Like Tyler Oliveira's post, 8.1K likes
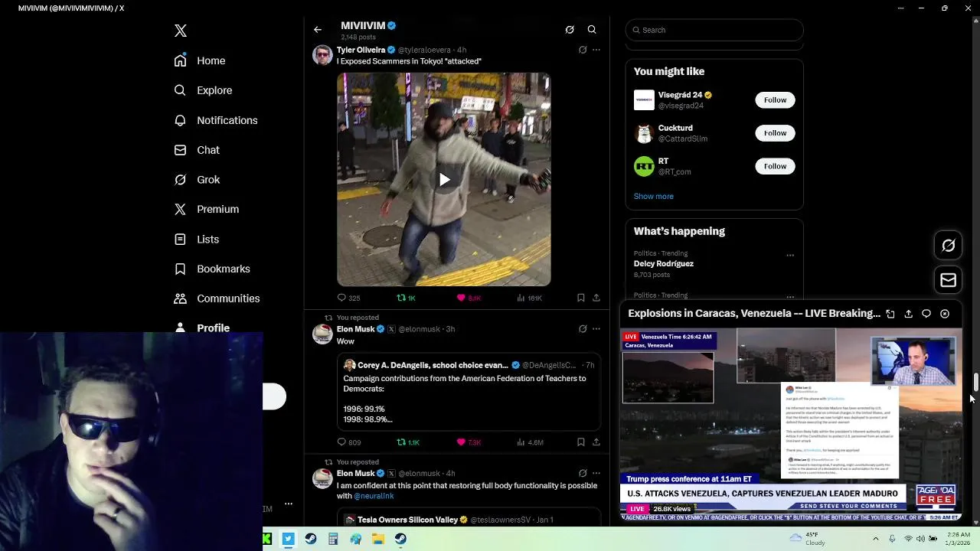The image size is (980, 551). [469, 298]
